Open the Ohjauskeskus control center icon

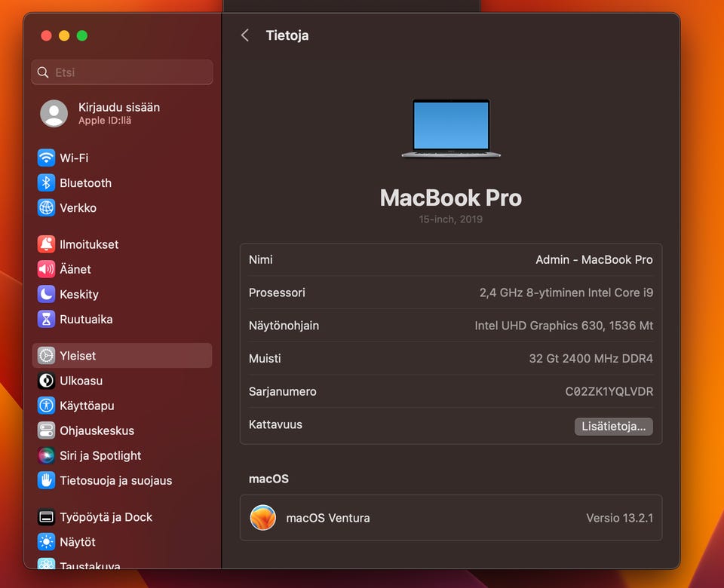point(46,430)
